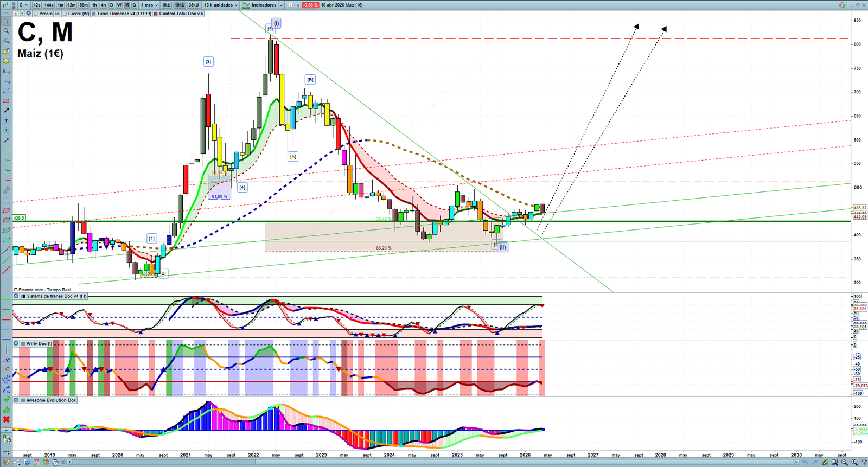Switch to the 1h timeframe
Viewport: 868px width, 467px height.
pos(94,5)
